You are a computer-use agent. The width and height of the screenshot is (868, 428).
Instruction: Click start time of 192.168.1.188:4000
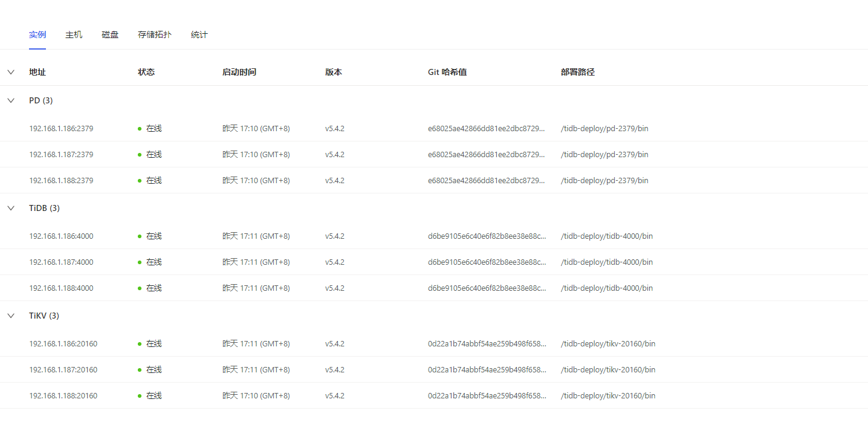(256, 288)
